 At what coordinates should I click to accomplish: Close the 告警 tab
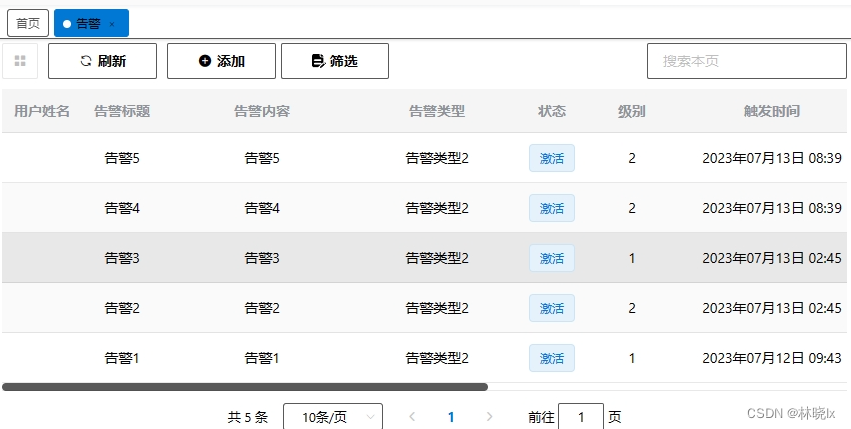tap(112, 24)
